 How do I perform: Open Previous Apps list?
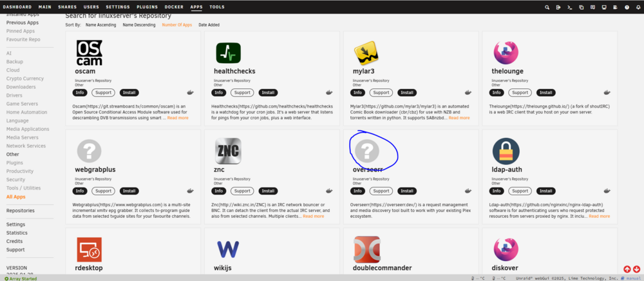pos(23,23)
